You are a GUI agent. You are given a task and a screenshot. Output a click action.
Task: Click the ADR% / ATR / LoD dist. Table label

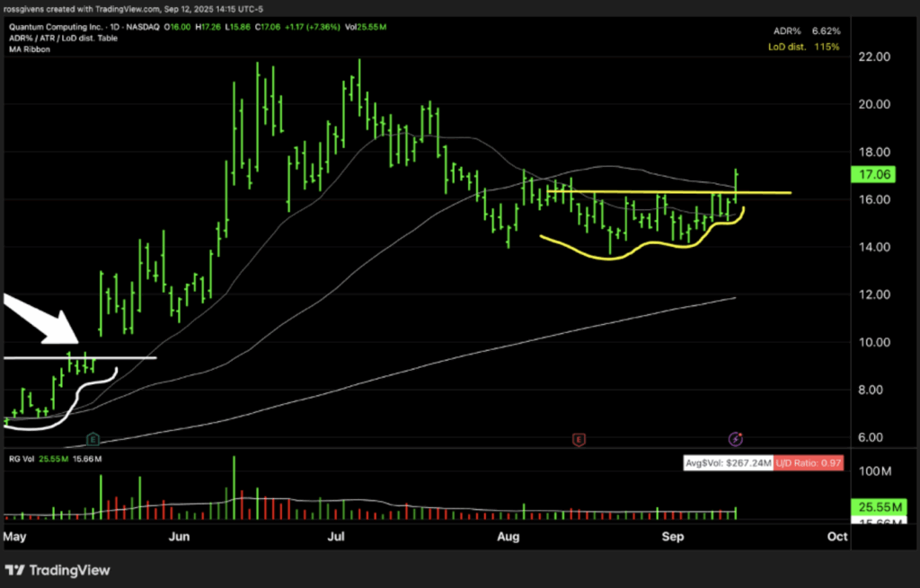tap(65, 39)
